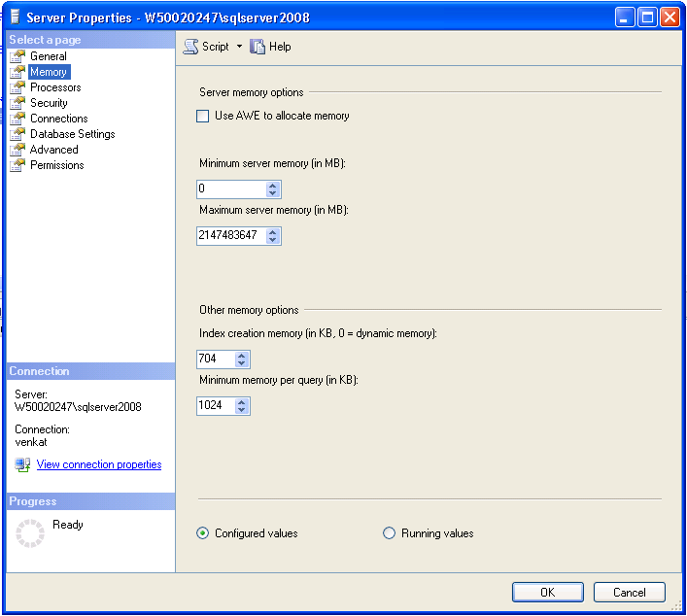Maximize the Server Properties window
The image size is (687, 616).
(x=647, y=17)
